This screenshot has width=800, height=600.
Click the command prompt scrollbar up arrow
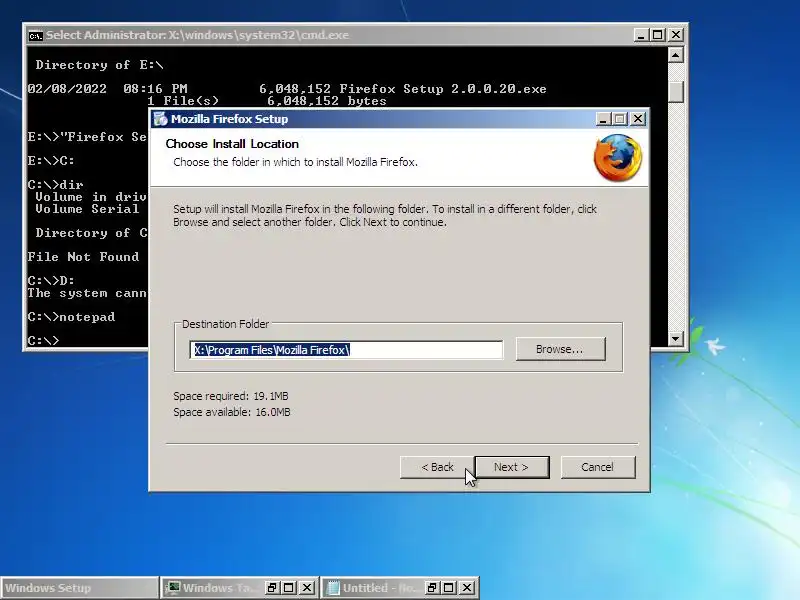[676, 55]
